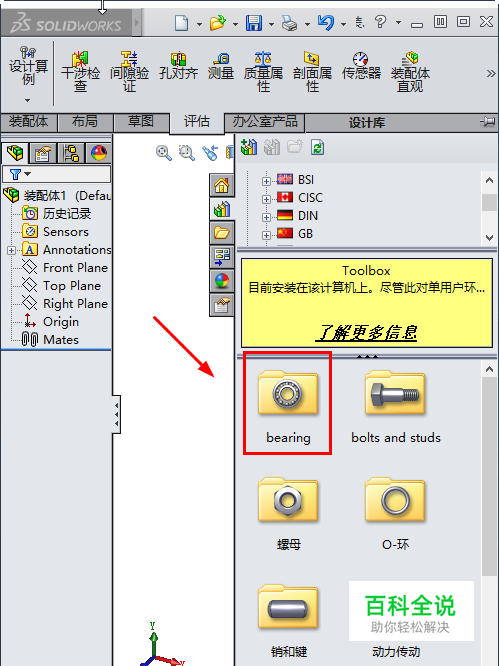Click the Zoom to Fit magnifier icon
499x666 pixels.
(x=164, y=152)
